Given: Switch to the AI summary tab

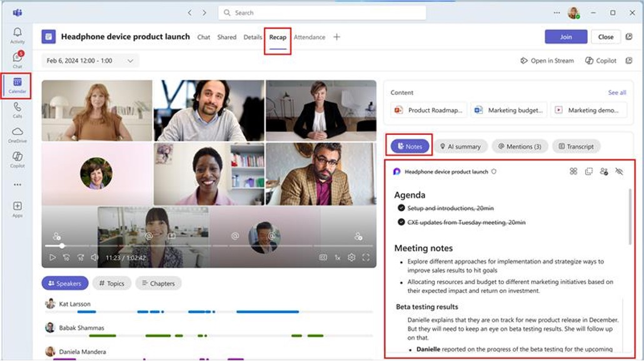Looking at the screenshot, I should pos(460,147).
